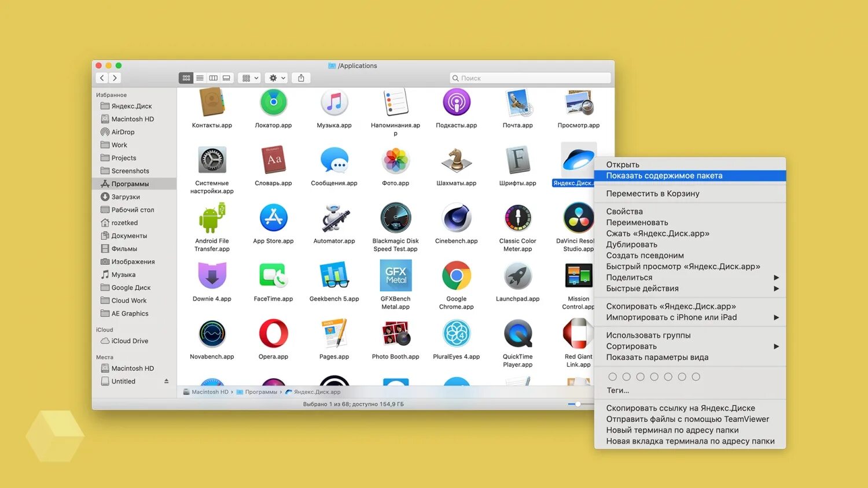Switch to list view mode
This screenshot has height=488, width=868.
click(200, 78)
